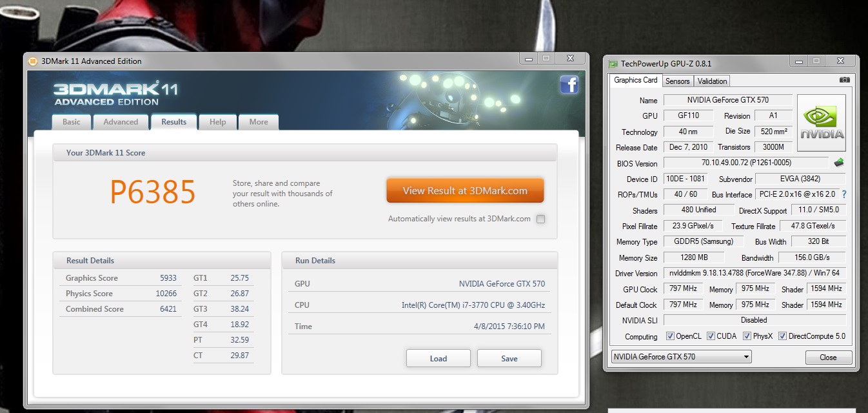Minimize the 3DMark 11 window
The height and width of the screenshot is (413, 868).
[x=528, y=58]
